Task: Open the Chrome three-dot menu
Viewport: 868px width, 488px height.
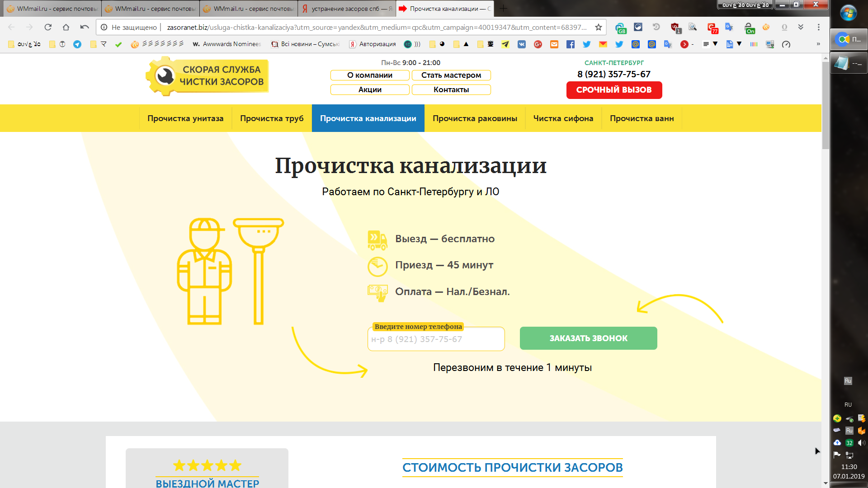Action: [818, 27]
